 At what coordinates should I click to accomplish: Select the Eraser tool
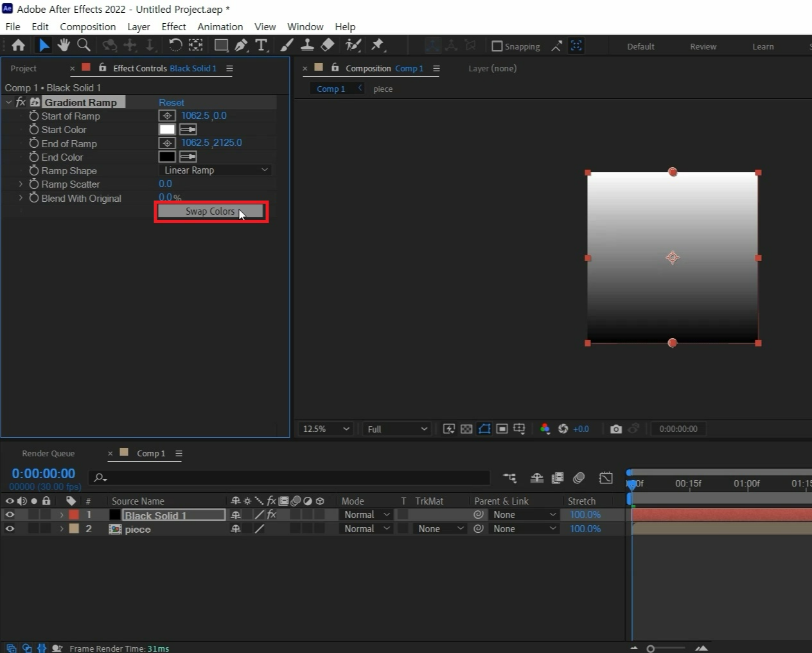pyautogui.click(x=328, y=45)
